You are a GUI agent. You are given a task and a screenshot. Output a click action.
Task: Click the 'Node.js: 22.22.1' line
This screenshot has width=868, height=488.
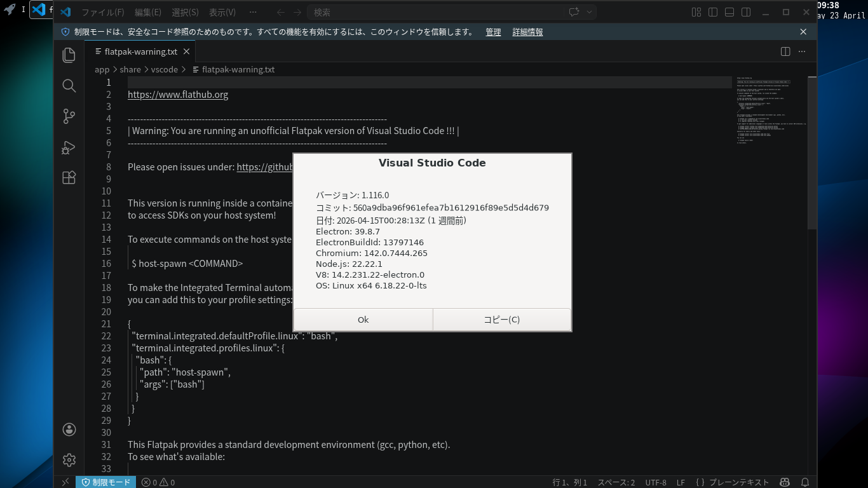coord(349,264)
